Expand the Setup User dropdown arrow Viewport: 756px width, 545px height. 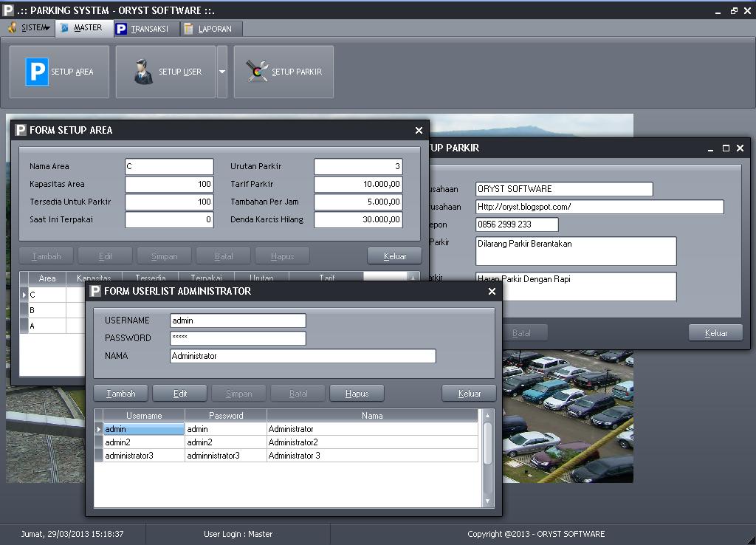tap(222, 72)
